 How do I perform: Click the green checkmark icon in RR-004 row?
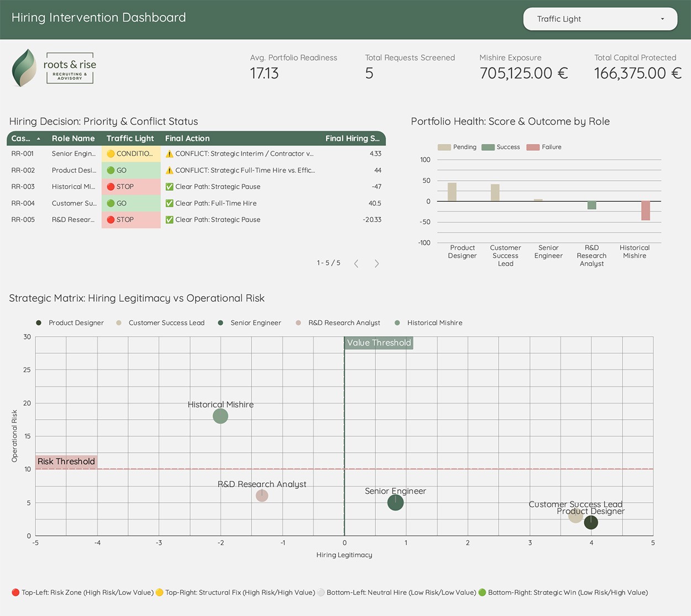point(169,203)
